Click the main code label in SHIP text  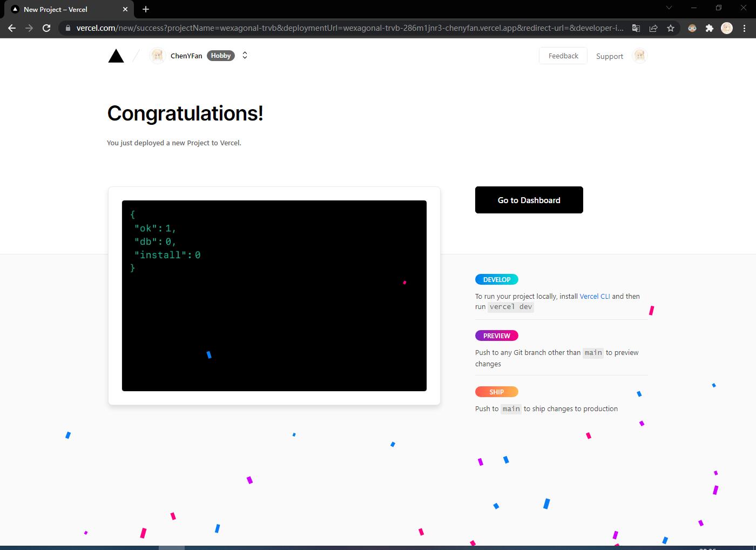(x=511, y=409)
